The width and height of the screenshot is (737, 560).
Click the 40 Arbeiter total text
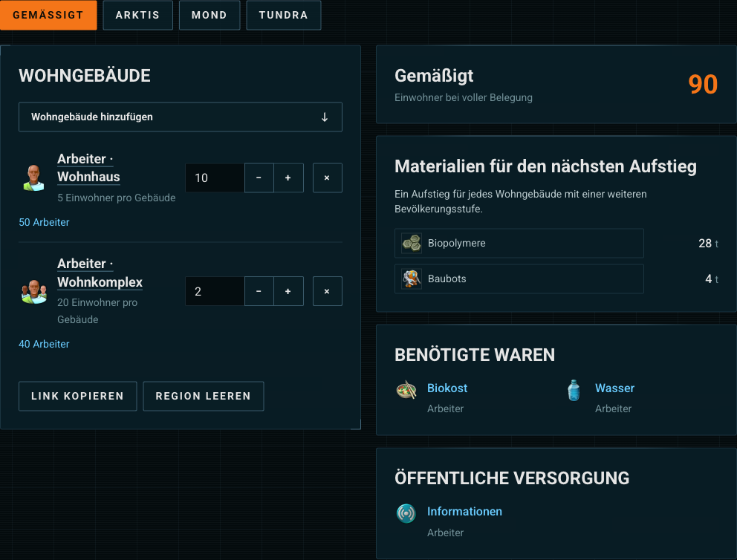click(x=44, y=344)
